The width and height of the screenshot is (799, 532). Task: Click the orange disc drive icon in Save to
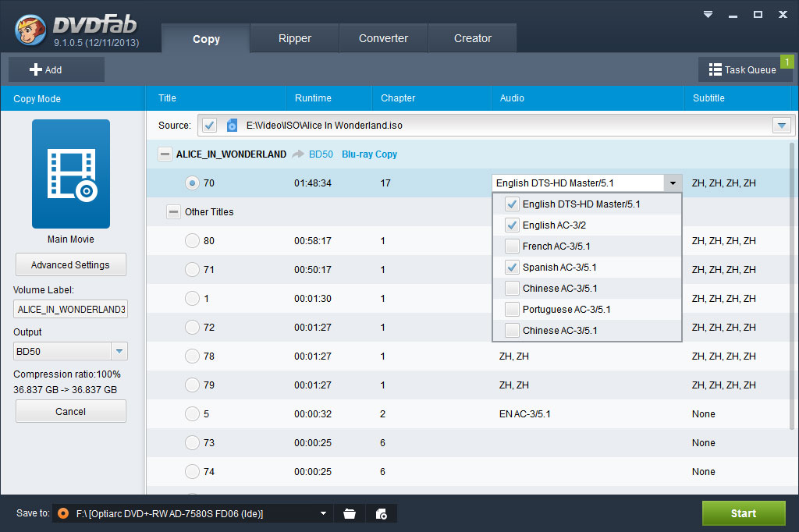tap(63, 513)
